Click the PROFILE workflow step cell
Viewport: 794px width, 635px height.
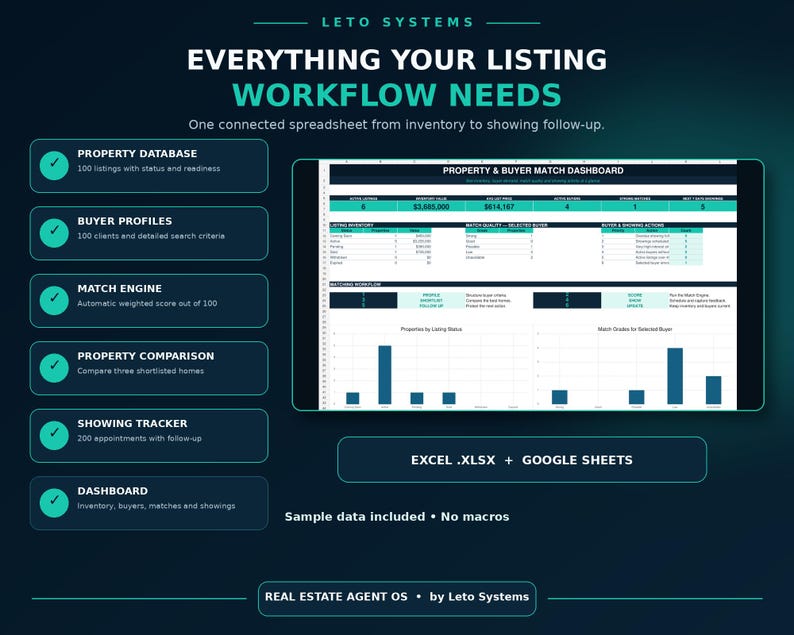(x=431, y=295)
